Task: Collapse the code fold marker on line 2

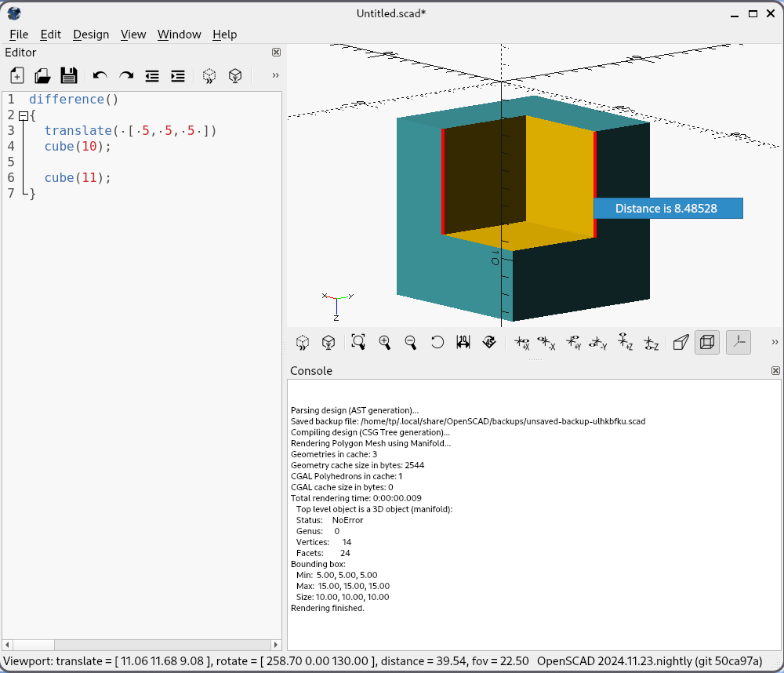Action: (24, 115)
